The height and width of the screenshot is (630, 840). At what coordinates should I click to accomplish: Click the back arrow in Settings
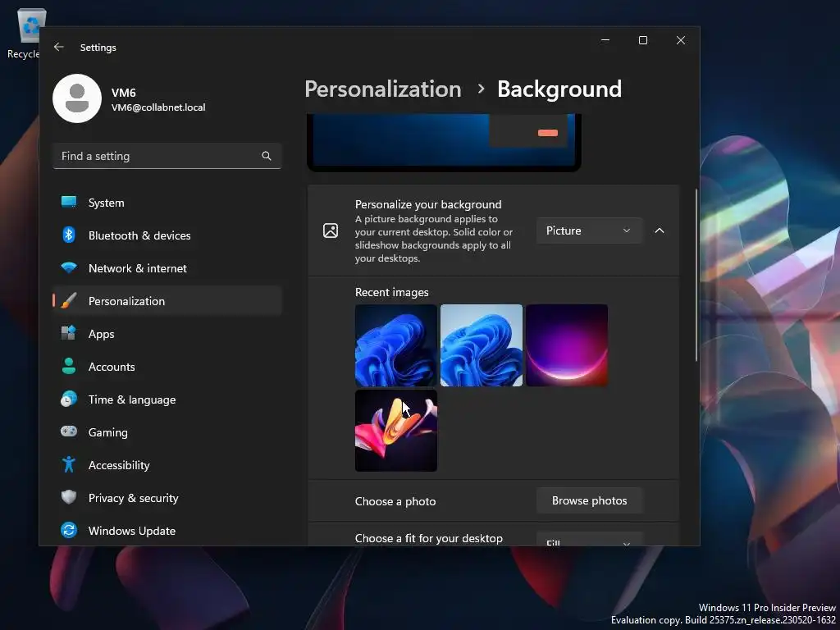[59, 47]
